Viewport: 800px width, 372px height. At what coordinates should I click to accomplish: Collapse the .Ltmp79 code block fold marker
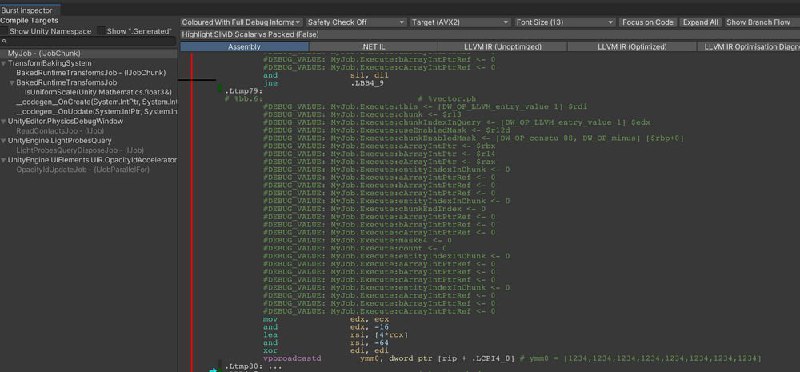220,89
